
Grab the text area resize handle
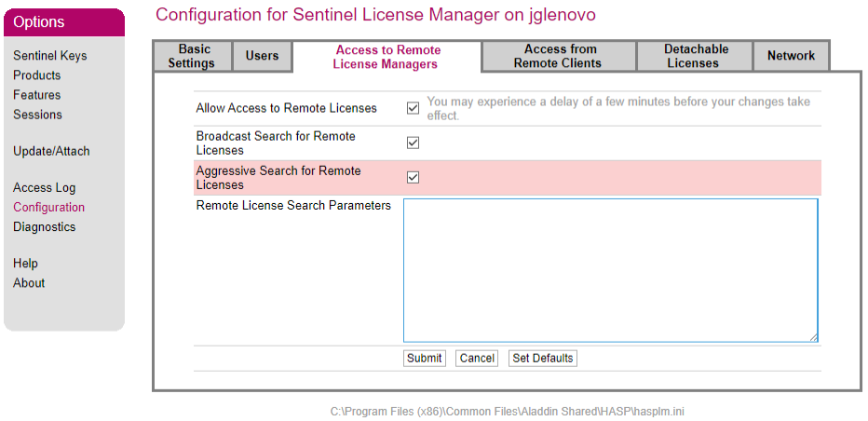tap(813, 337)
